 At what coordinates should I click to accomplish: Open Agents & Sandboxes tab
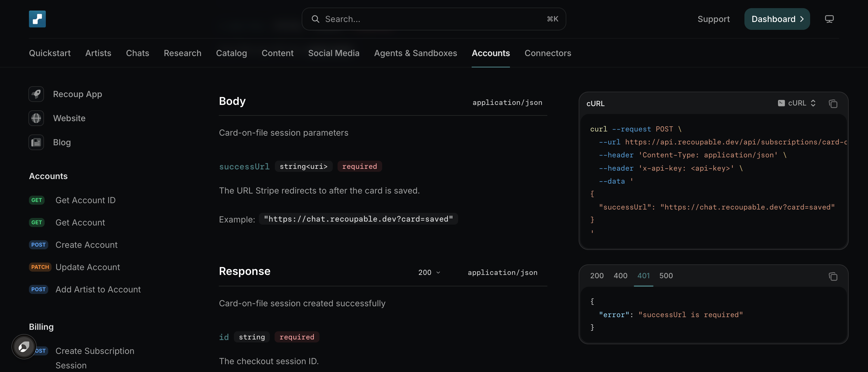coord(416,53)
